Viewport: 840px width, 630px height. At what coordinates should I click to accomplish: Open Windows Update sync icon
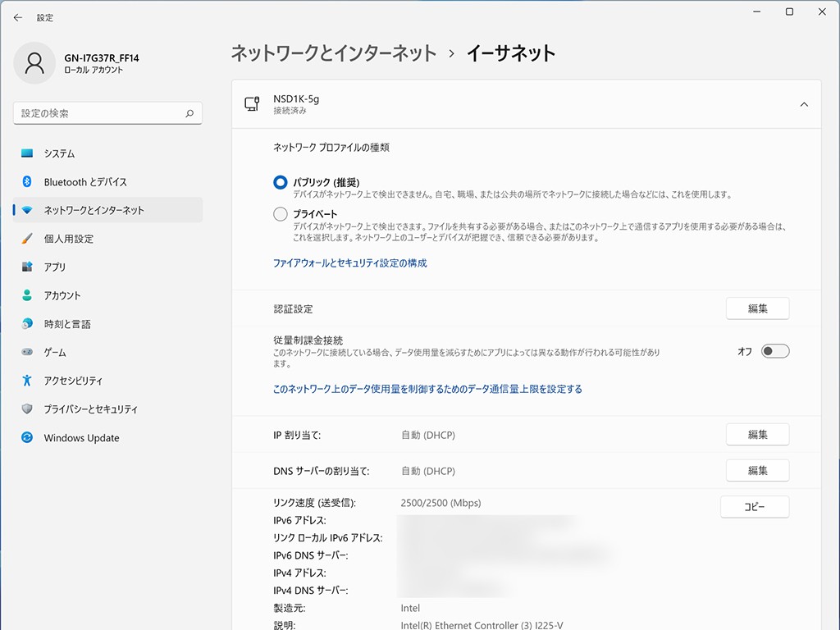(x=27, y=438)
